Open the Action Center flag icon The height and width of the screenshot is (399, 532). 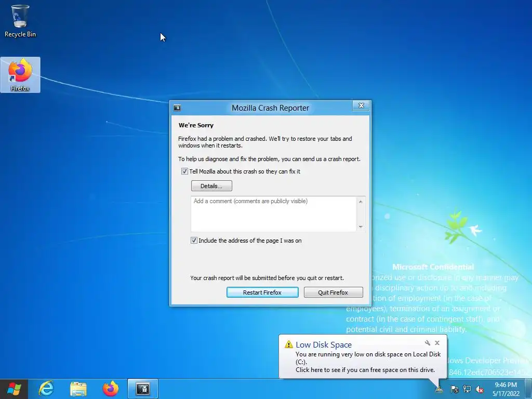pyautogui.click(x=455, y=389)
